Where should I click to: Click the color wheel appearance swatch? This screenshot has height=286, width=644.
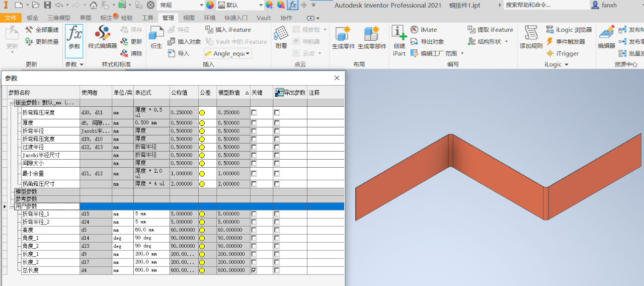point(210,5)
